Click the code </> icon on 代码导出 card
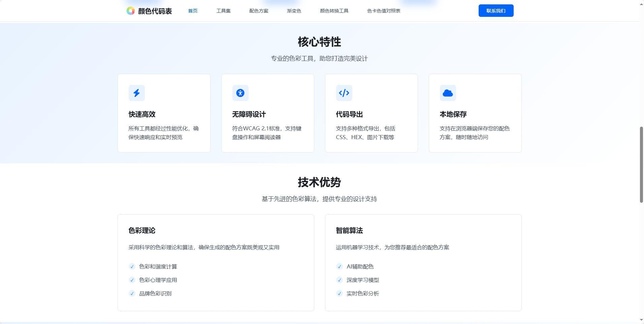 pyautogui.click(x=344, y=93)
